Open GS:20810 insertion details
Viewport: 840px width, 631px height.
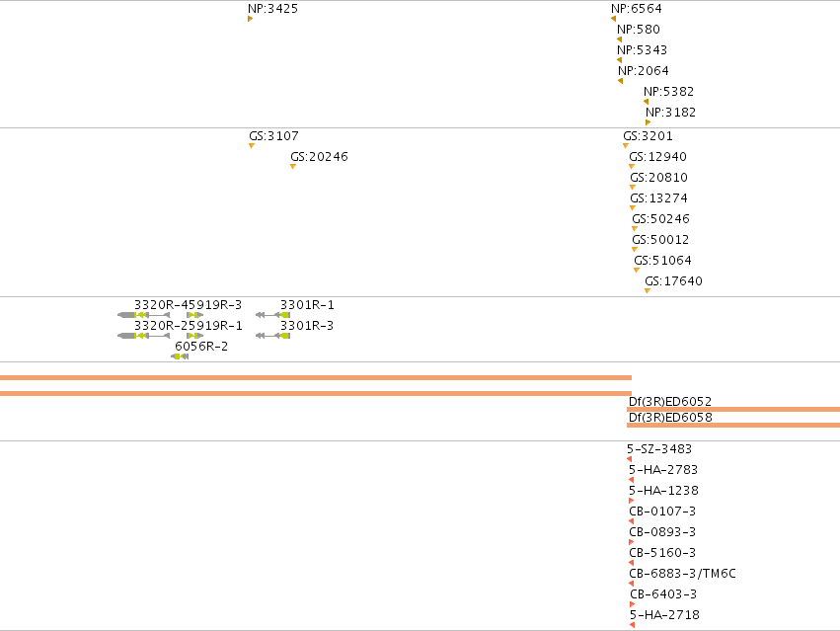tap(659, 178)
